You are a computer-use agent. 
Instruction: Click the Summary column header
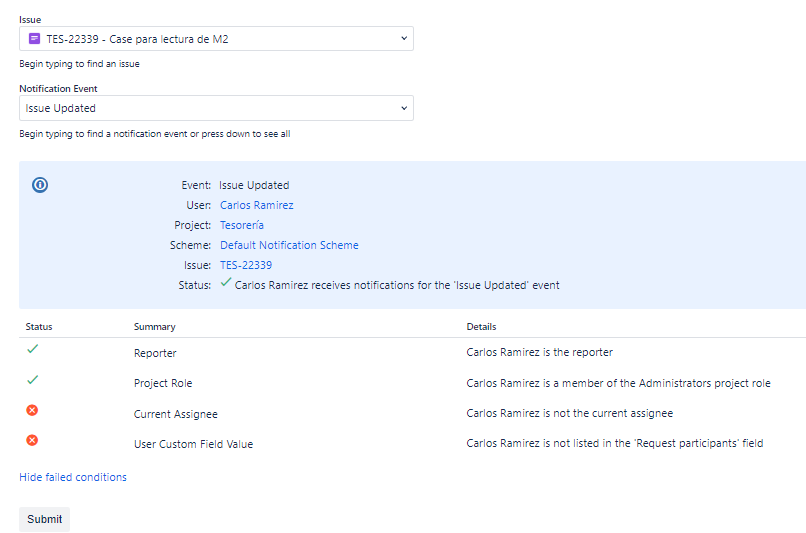pos(155,327)
